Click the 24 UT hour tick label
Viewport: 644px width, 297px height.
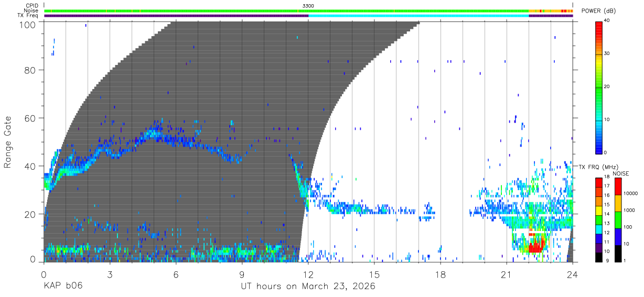[x=573, y=275]
